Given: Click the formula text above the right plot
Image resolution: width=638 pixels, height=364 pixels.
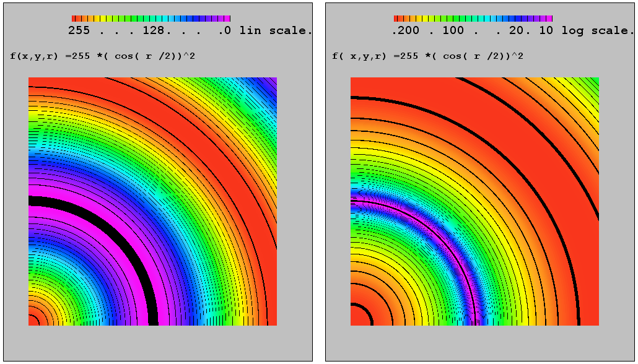Looking at the screenshot, I should point(427,56).
